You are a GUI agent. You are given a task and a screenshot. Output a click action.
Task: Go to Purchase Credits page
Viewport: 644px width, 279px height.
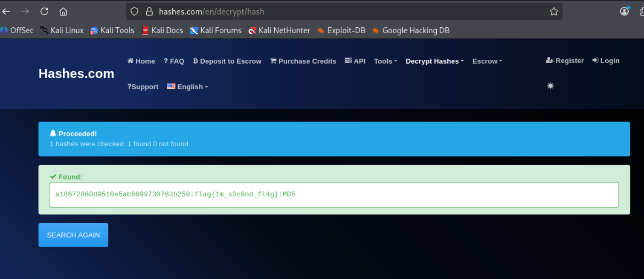303,61
